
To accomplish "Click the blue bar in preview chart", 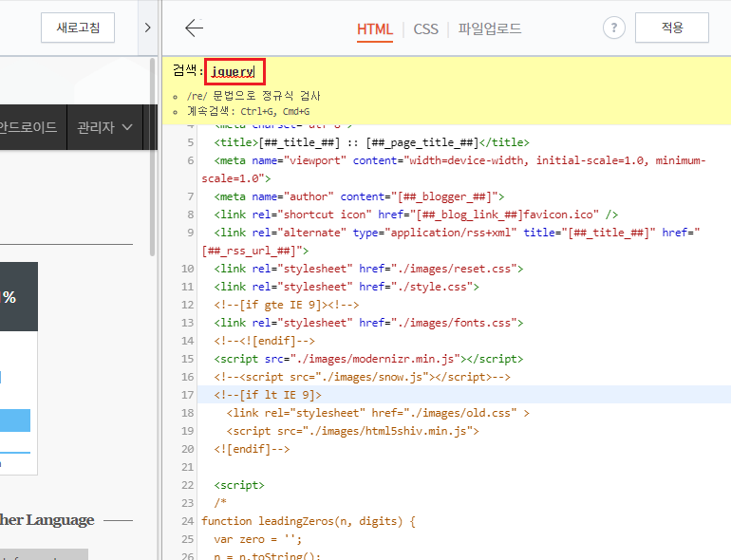I will [x=15, y=420].
